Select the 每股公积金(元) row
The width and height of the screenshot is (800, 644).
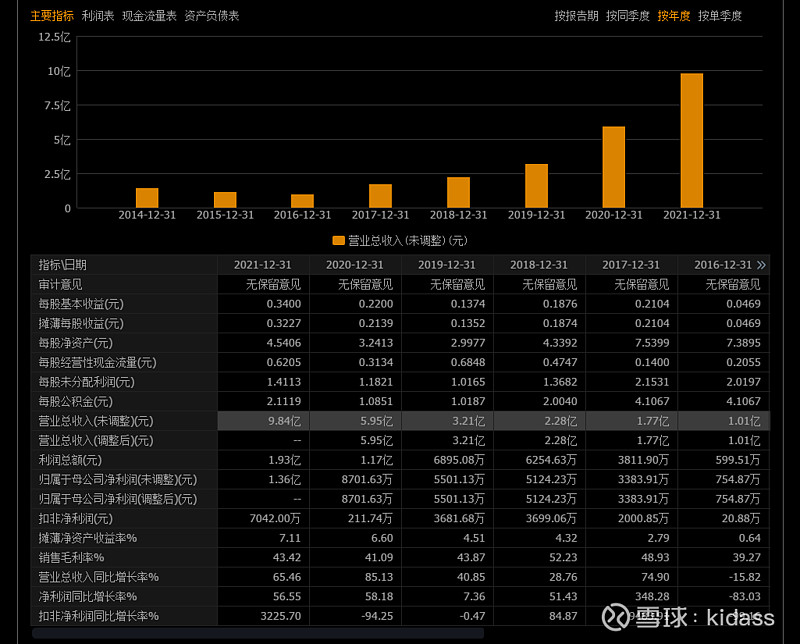[400, 402]
